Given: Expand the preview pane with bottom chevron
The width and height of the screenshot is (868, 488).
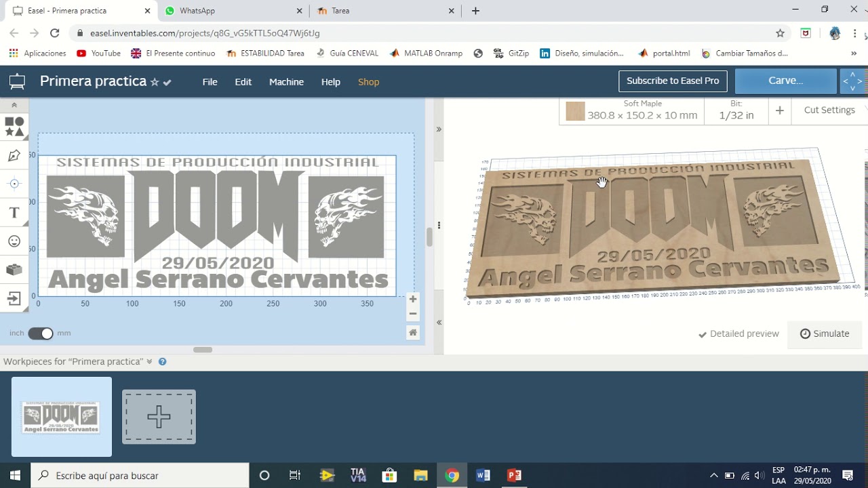Looking at the screenshot, I should click(439, 323).
